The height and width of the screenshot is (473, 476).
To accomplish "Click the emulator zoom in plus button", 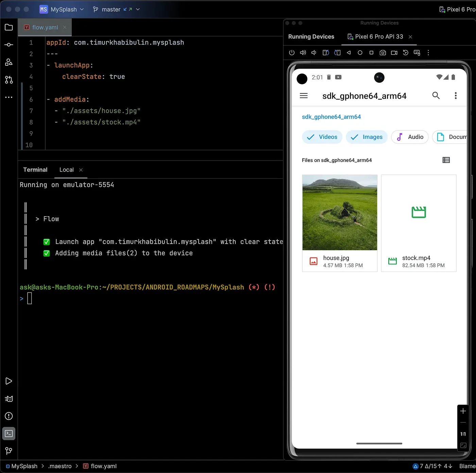I will 463,411.
